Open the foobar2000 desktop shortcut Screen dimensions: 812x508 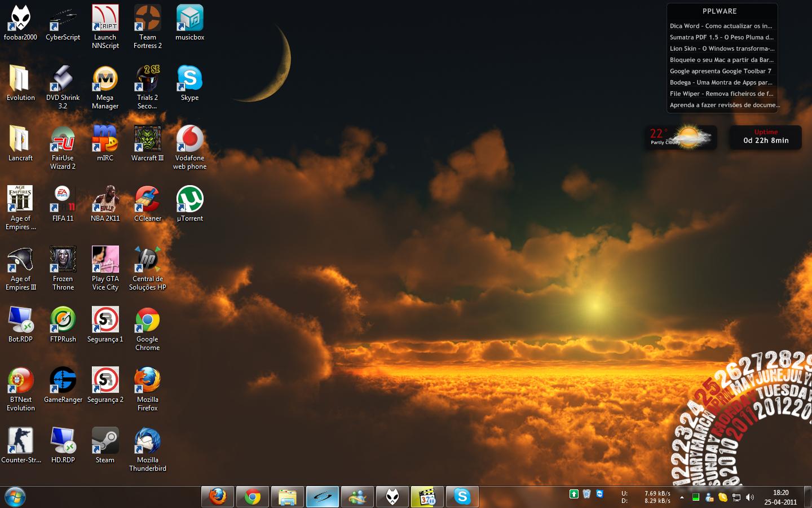tap(21, 23)
